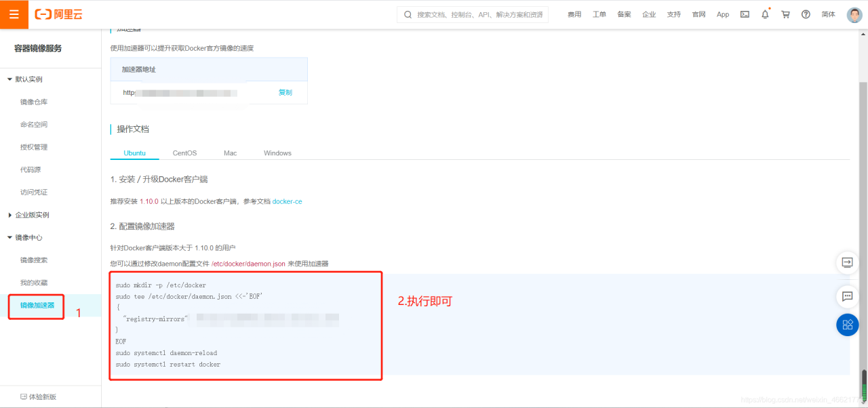Image resolution: width=868 pixels, height=408 pixels.
Task: Check the notification bell
Action: [765, 14]
